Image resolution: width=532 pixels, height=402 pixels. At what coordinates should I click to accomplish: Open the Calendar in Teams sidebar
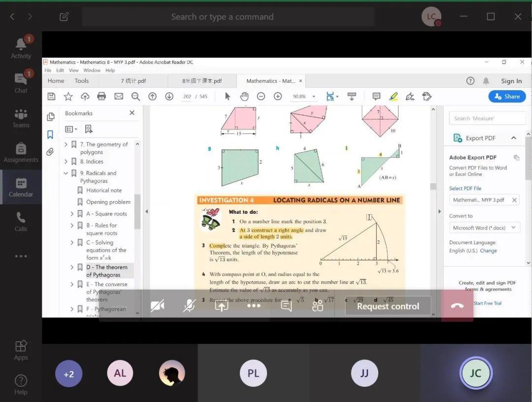tap(21, 187)
